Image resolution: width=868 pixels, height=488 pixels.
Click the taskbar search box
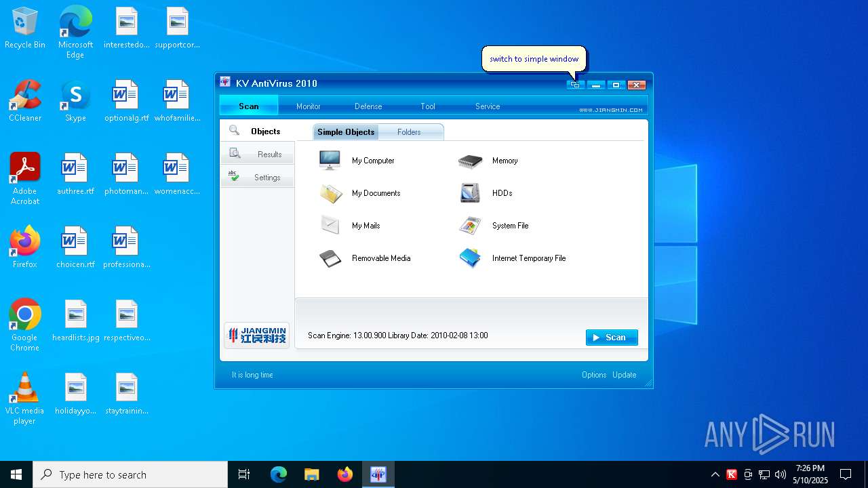click(130, 474)
